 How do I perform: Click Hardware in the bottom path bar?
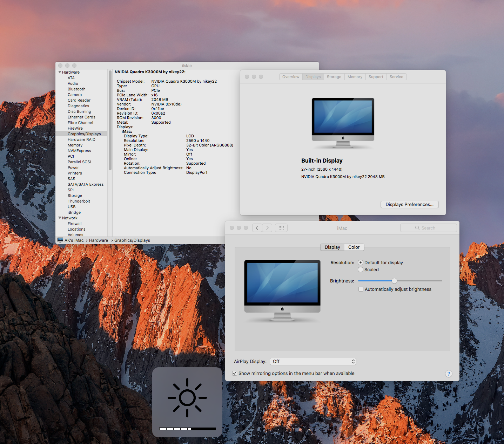click(99, 240)
